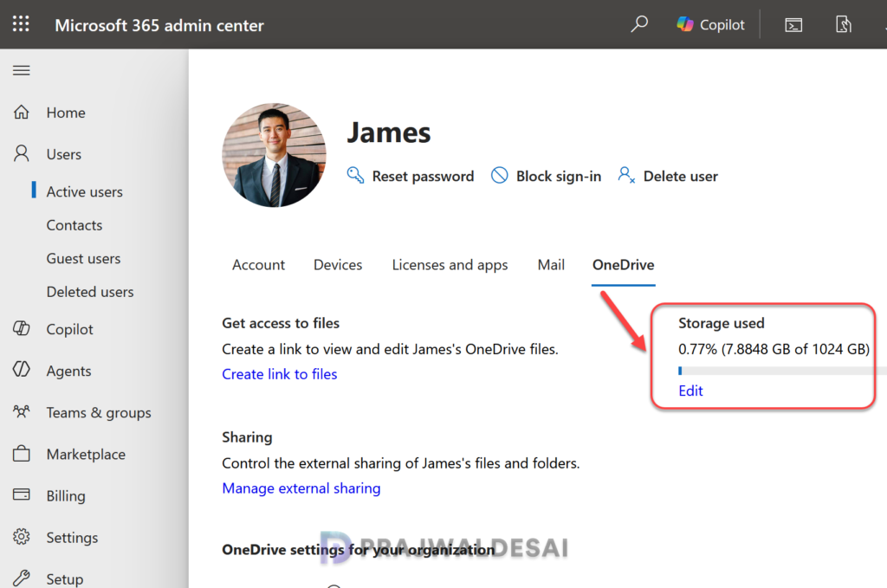Click the Marketplace shopping bag icon

22,454
